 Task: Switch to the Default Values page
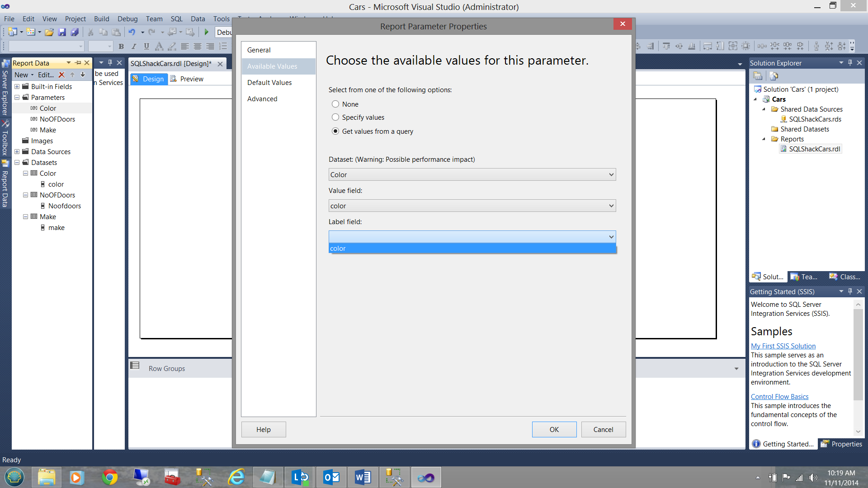pos(269,83)
